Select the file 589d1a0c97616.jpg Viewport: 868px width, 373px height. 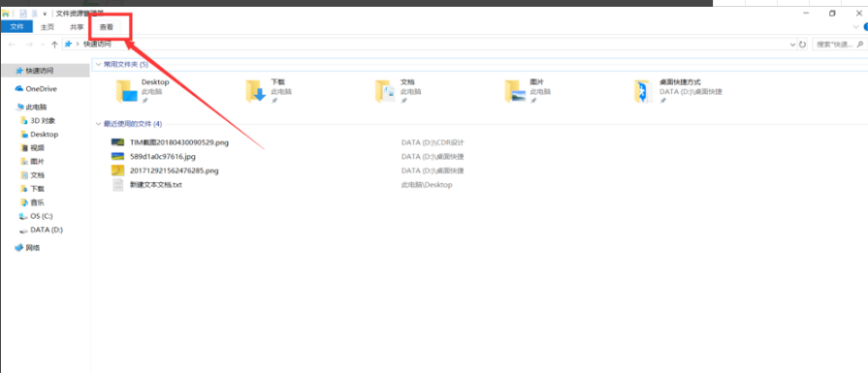click(154, 156)
